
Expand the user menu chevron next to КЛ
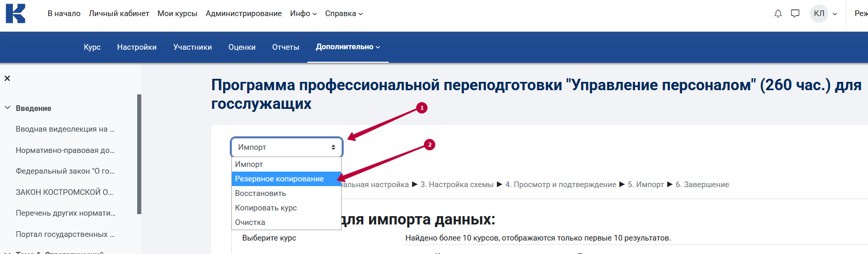835,14
